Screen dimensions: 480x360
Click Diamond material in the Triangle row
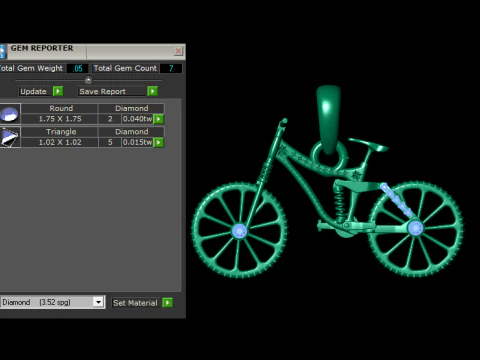(131, 132)
